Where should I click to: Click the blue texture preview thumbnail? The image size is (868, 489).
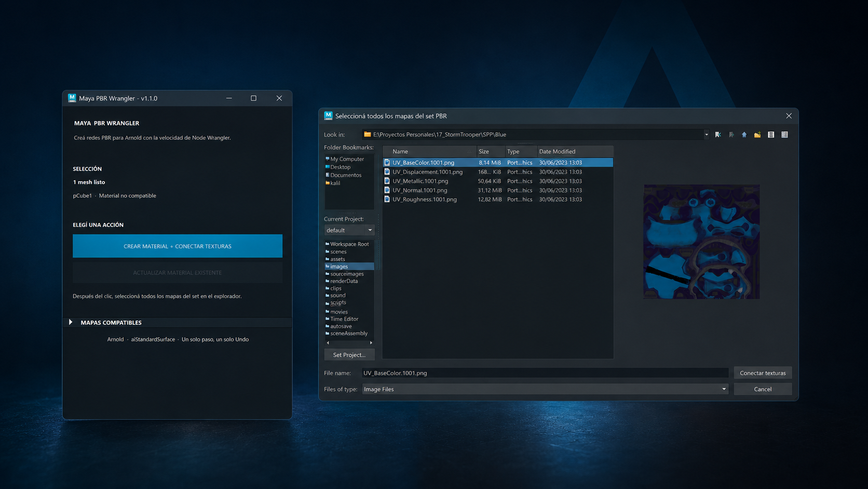tap(701, 242)
